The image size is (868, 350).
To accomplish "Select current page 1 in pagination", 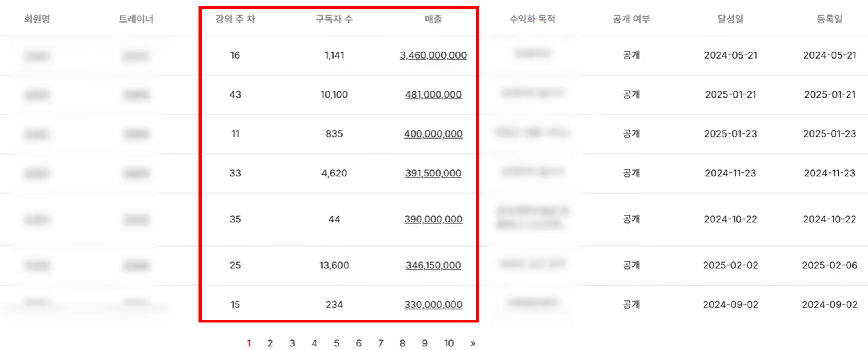I will 248,343.
